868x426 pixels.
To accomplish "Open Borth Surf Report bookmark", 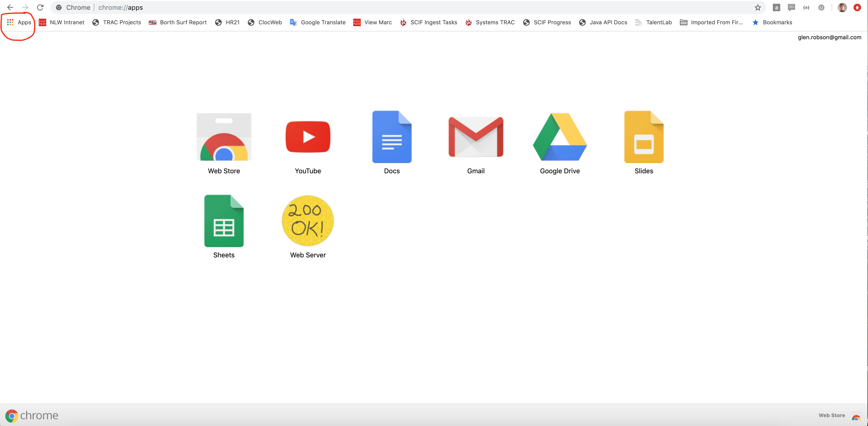I will click(178, 22).
